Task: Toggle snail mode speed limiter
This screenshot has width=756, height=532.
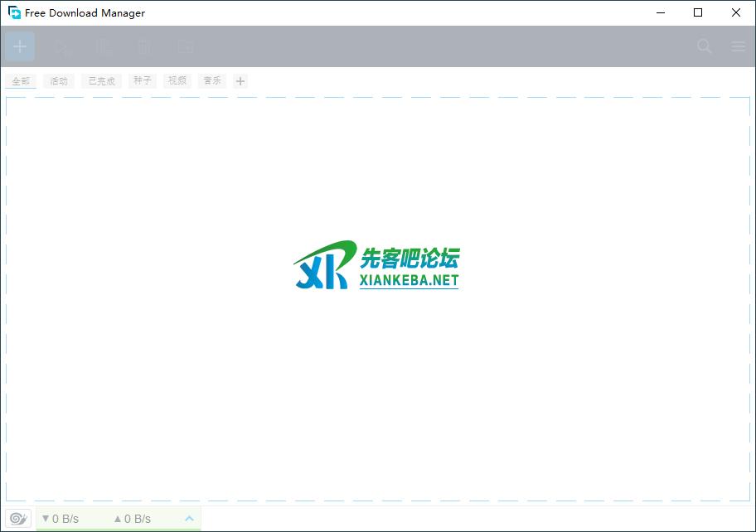Action: 18,519
